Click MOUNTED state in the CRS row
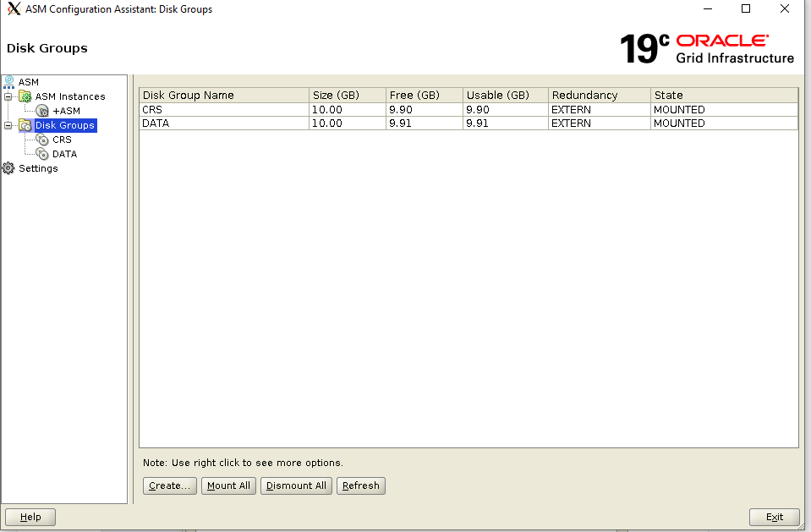811x532 pixels. point(725,110)
